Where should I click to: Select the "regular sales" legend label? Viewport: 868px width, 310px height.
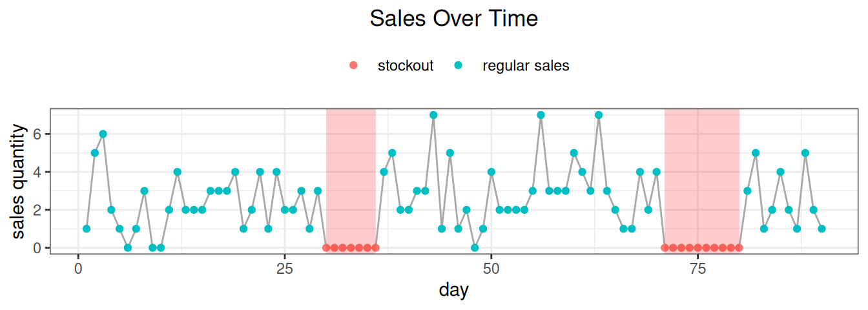(526, 66)
